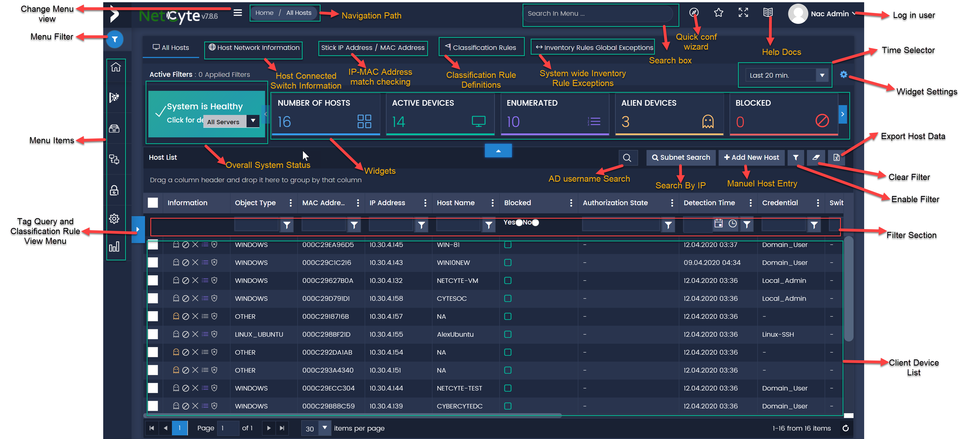Toggle the select-all checkbox in header
The width and height of the screenshot is (980, 439).
click(x=153, y=203)
